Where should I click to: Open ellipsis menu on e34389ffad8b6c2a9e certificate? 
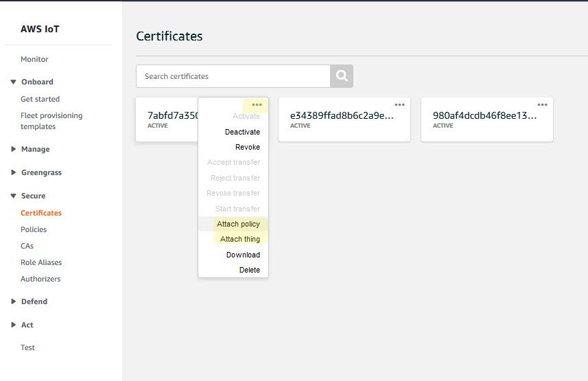400,105
